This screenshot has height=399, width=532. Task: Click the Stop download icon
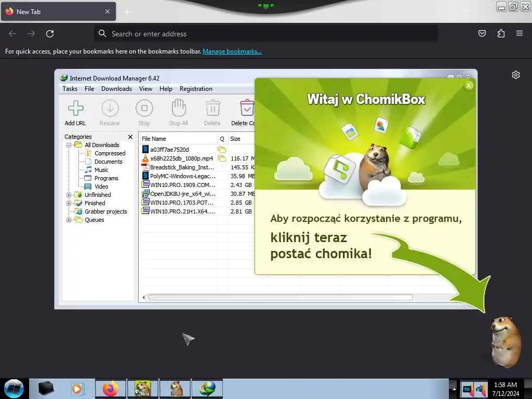(144, 108)
